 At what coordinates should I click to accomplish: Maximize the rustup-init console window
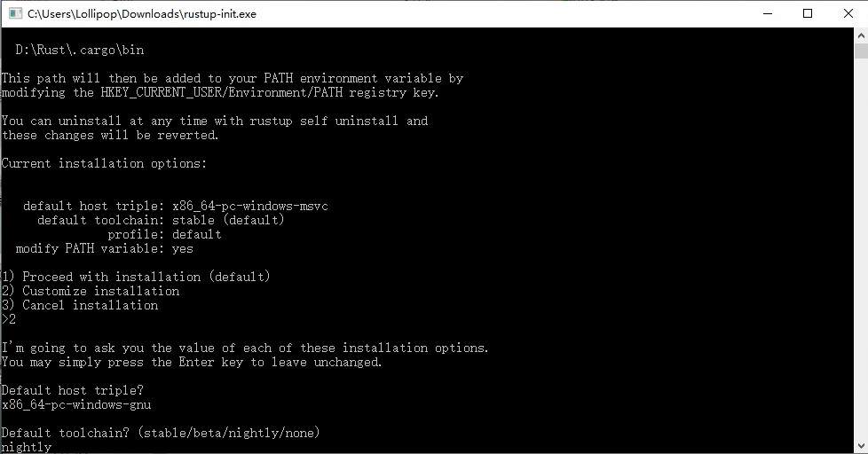point(808,13)
